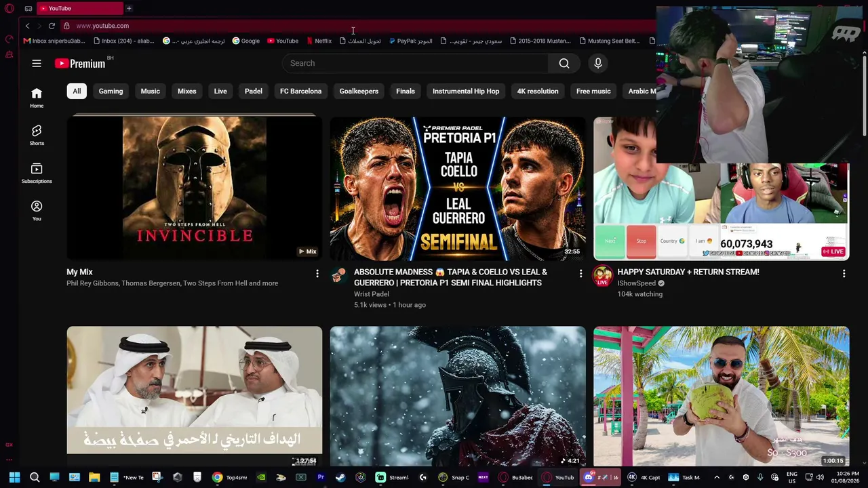868x488 pixels.
Task: Open the You section in sidebar
Action: 37,210
